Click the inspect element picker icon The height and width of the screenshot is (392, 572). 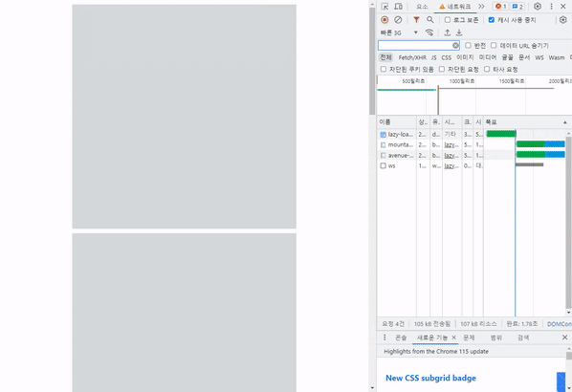pyautogui.click(x=385, y=7)
